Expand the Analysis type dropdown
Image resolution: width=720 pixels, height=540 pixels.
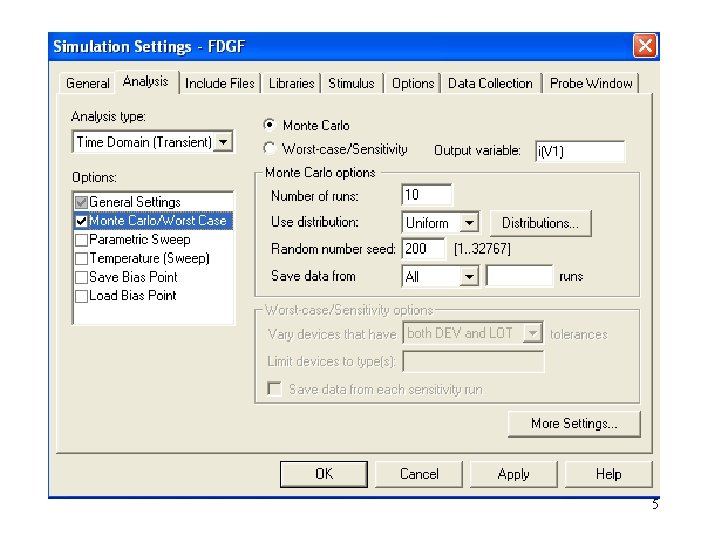pyautogui.click(x=223, y=142)
